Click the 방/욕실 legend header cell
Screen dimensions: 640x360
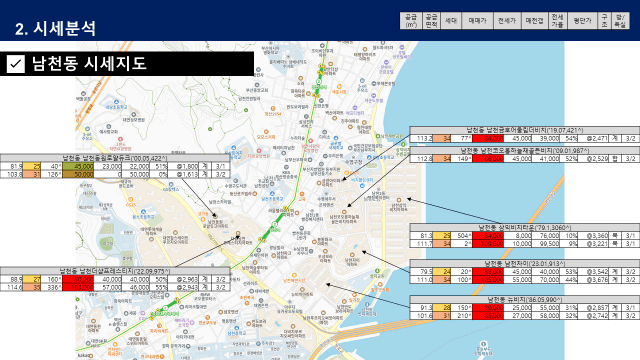pos(620,20)
